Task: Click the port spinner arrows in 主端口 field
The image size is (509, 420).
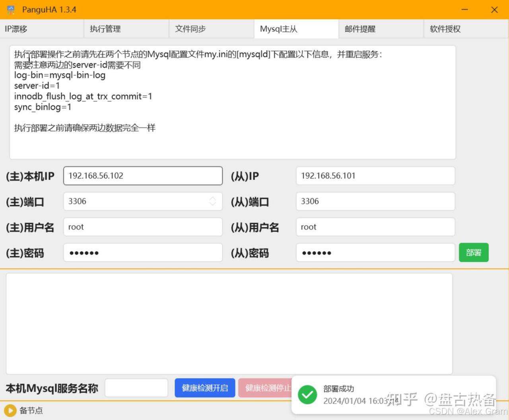Action: point(213,201)
